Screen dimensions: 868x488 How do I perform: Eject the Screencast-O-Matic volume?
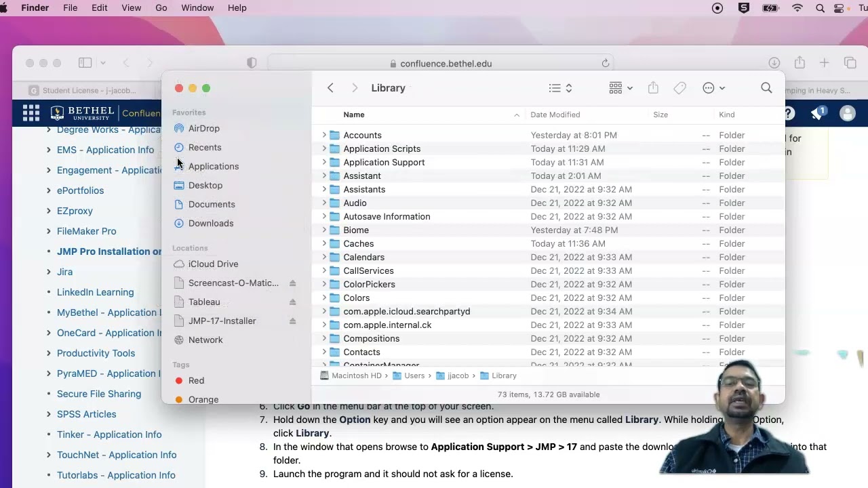(x=292, y=283)
